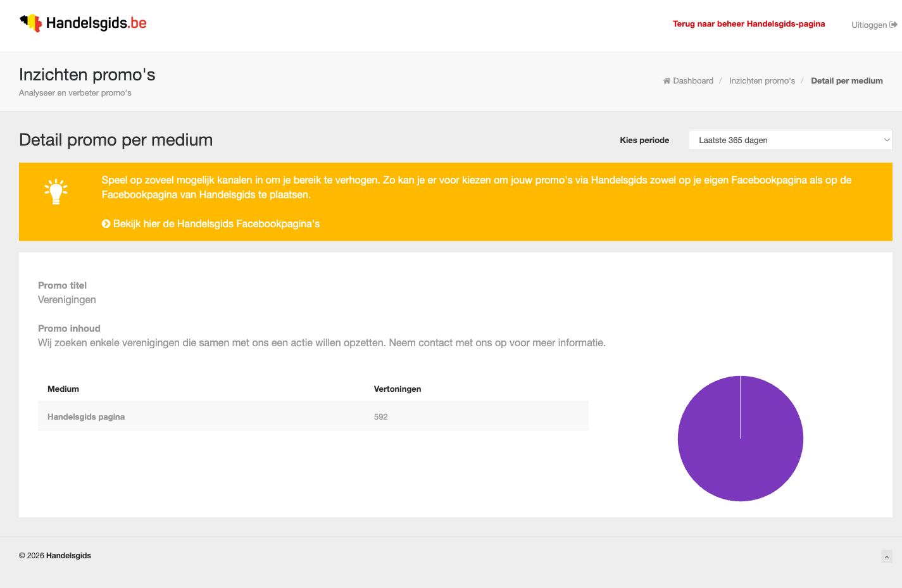Open Inzichten promo's breadcrumb
This screenshot has height=588, width=902.
click(762, 81)
